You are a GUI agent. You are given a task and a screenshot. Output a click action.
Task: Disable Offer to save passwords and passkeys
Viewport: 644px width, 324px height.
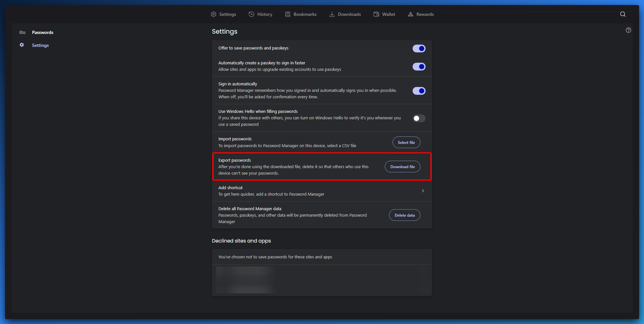[419, 49]
